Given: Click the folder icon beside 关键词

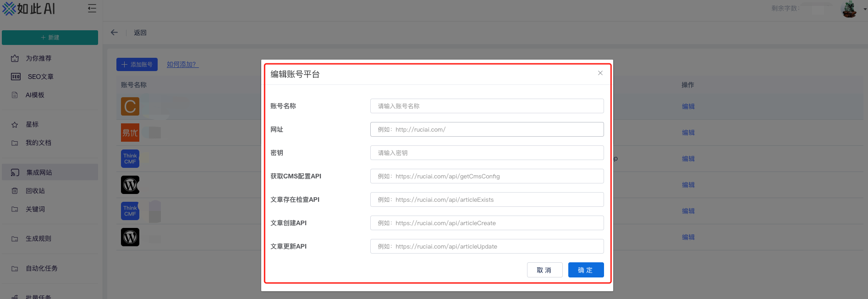Looking at the screenshot, I should (x=15, y=209).
